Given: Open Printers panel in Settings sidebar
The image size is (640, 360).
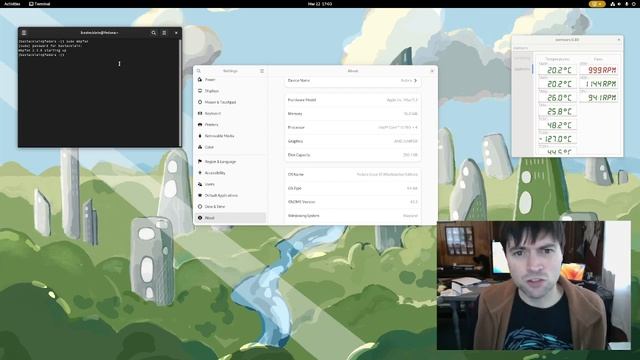Looking at the screenshot, I should 230,124.
